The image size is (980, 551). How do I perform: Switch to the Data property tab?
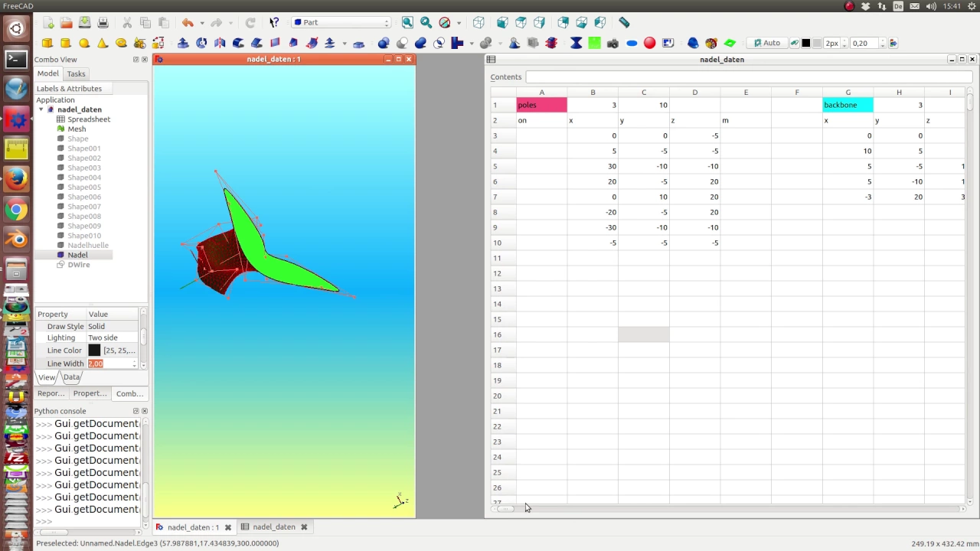[x=71, y=377]
